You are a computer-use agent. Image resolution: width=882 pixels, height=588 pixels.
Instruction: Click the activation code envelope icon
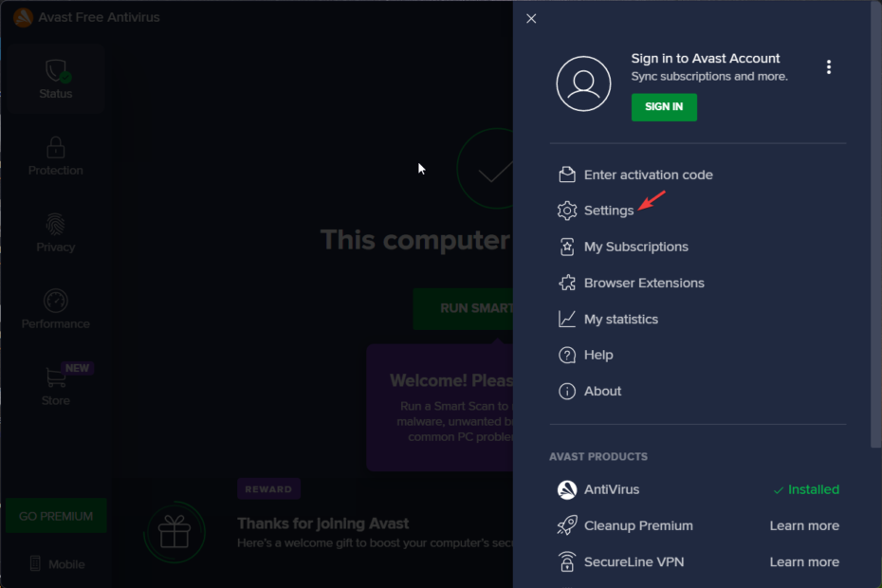(567, 175)
